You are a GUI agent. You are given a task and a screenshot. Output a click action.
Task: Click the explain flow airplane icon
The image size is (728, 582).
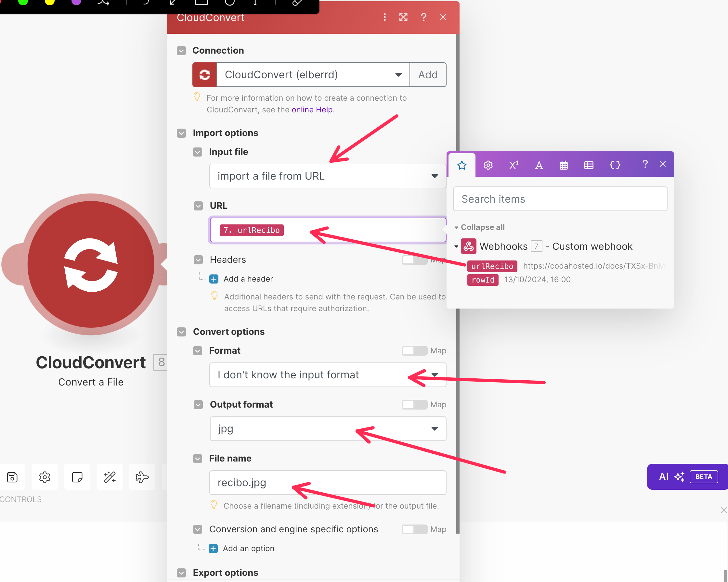click(142, 477)
